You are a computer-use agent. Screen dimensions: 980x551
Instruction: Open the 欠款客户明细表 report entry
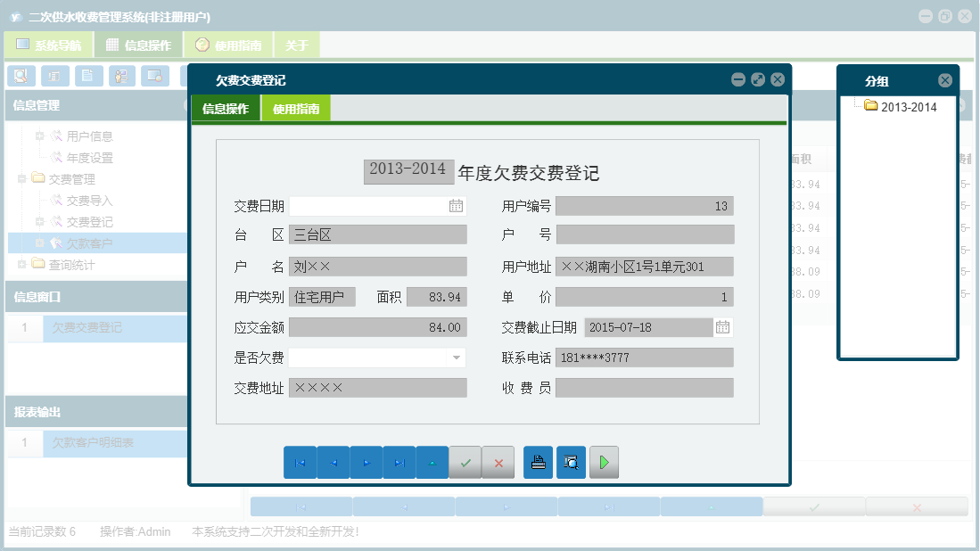point(94,443)
